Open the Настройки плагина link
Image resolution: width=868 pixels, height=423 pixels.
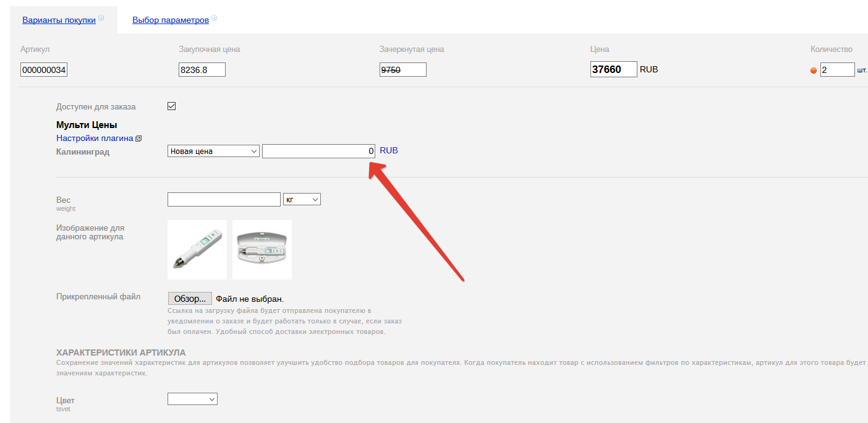95,138
